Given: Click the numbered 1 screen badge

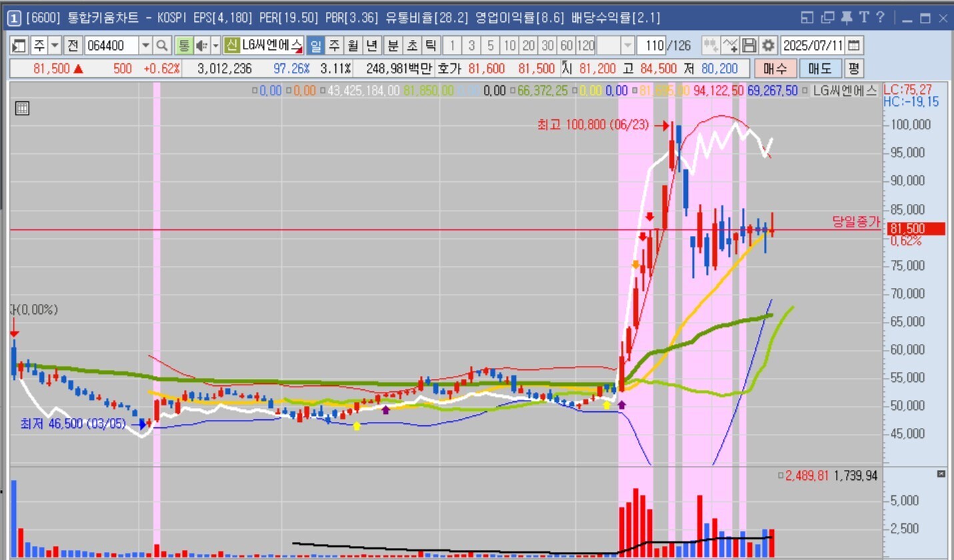Looking at the screenshot, I should (x=15, y=18).
